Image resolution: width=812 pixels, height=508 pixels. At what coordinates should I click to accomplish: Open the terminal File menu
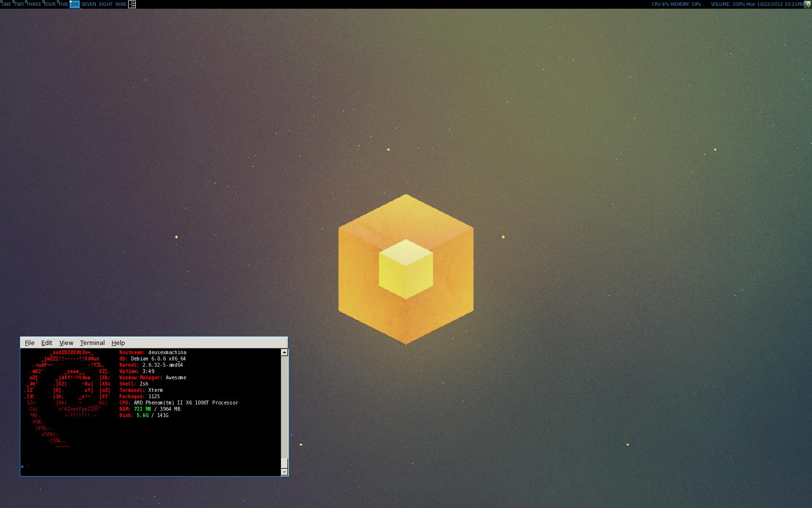click(29, 343)
